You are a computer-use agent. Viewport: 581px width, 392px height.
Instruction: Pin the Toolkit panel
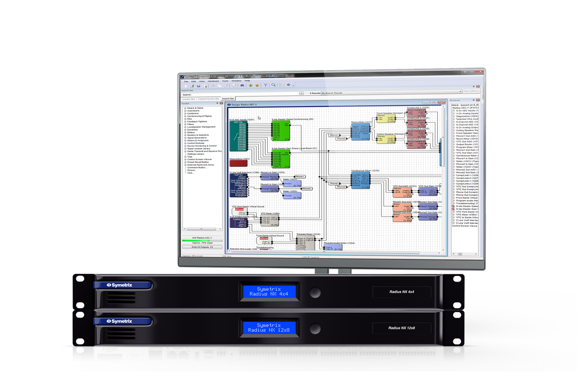(217, 103)
